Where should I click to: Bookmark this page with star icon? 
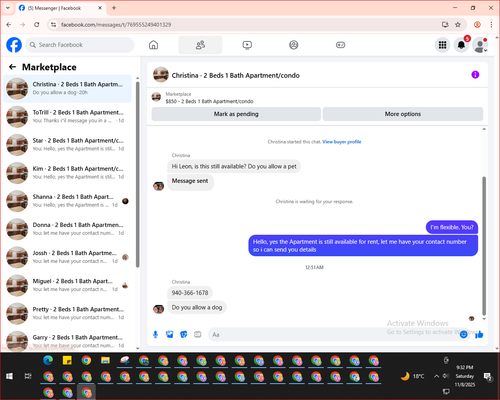click(458, 25)
